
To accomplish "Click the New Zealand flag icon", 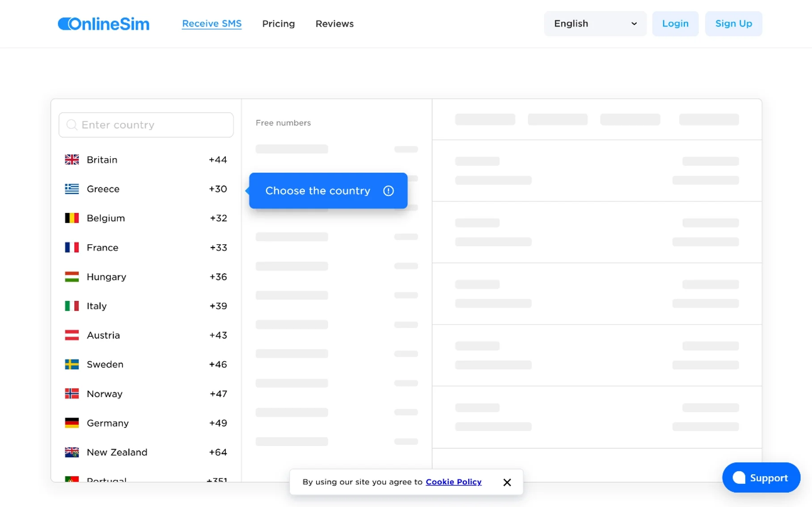I will pos(72,452).
